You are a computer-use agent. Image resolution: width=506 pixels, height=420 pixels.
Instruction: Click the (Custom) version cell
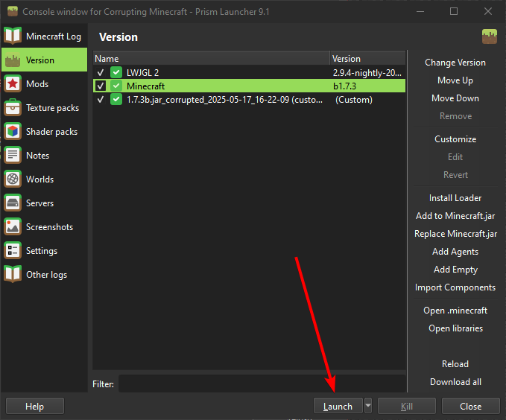click(354, 100)
